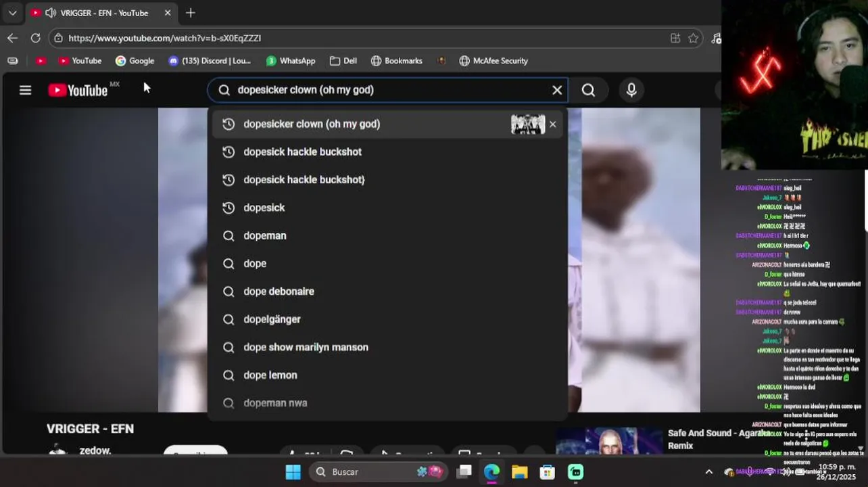Reload the page with refresh icon

[x=35, y=38]
